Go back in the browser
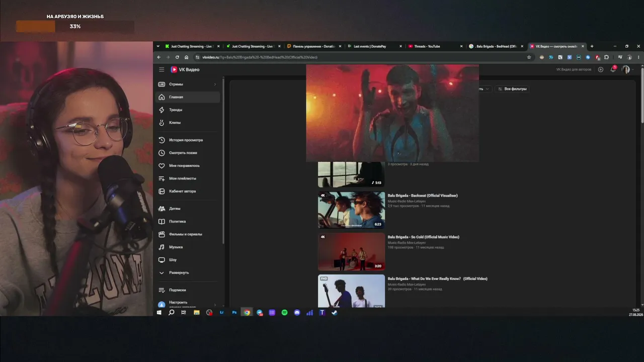The width and height of the screenshot is (644, 362). (x=159, y=57)
